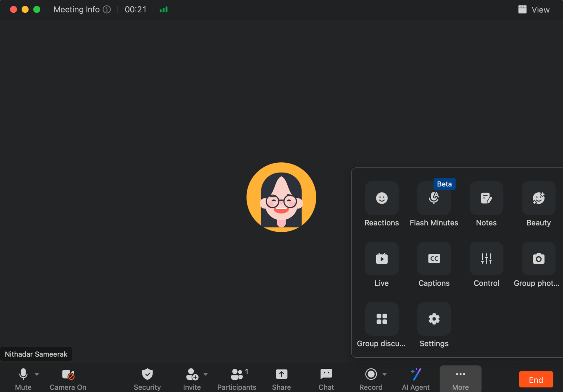The image size is (563, 392).
Task: Expand Record options arrow
Action: (x=385, y=374)
